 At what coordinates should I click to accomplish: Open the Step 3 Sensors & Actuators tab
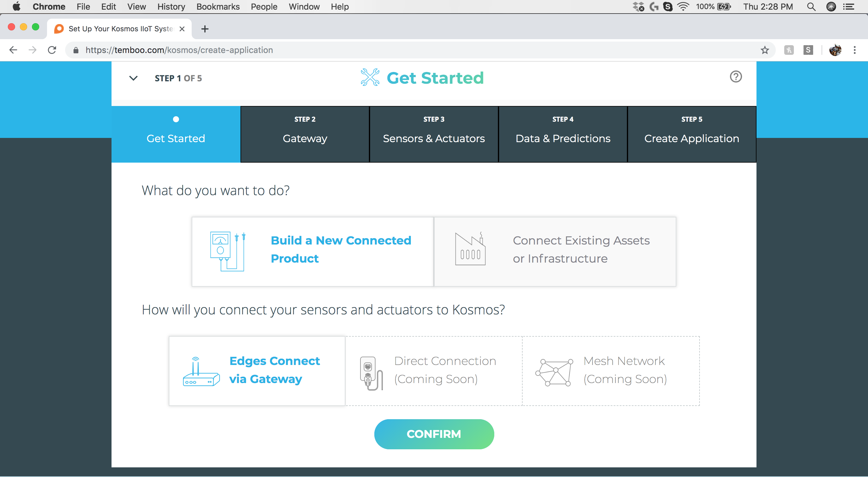[x=434, y=134]
